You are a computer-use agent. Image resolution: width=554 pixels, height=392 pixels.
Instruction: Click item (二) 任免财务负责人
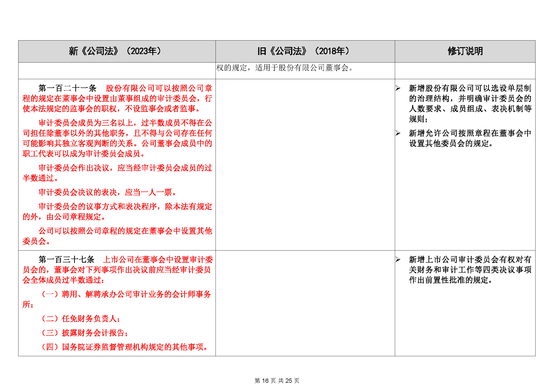tap(81, 319)
